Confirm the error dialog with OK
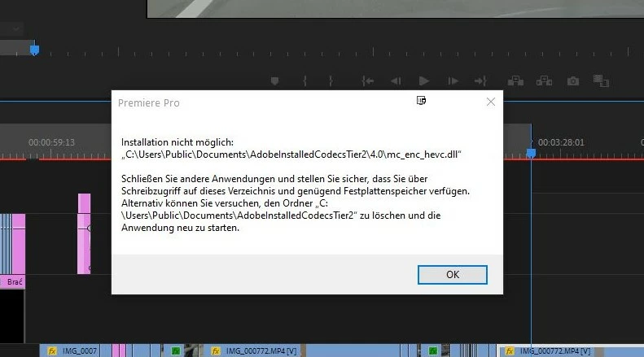This screenshot has width=644, height=357. point(452,275)
